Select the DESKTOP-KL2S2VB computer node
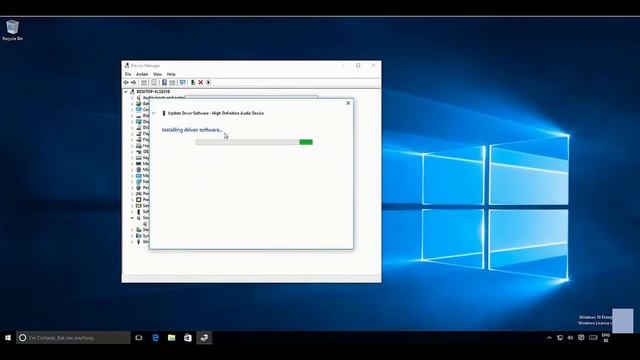 click(153, 92)
